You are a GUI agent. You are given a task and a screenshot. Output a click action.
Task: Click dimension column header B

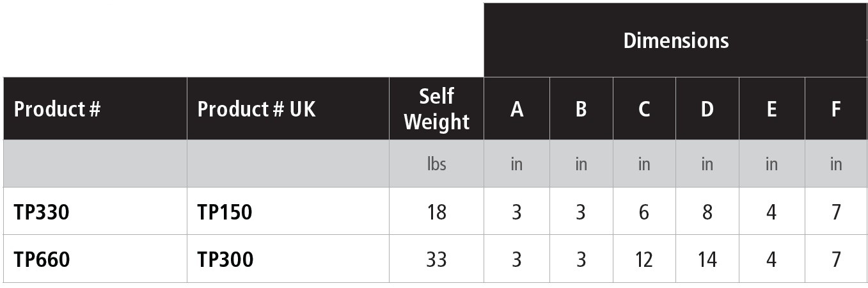(x=581, y=110)
